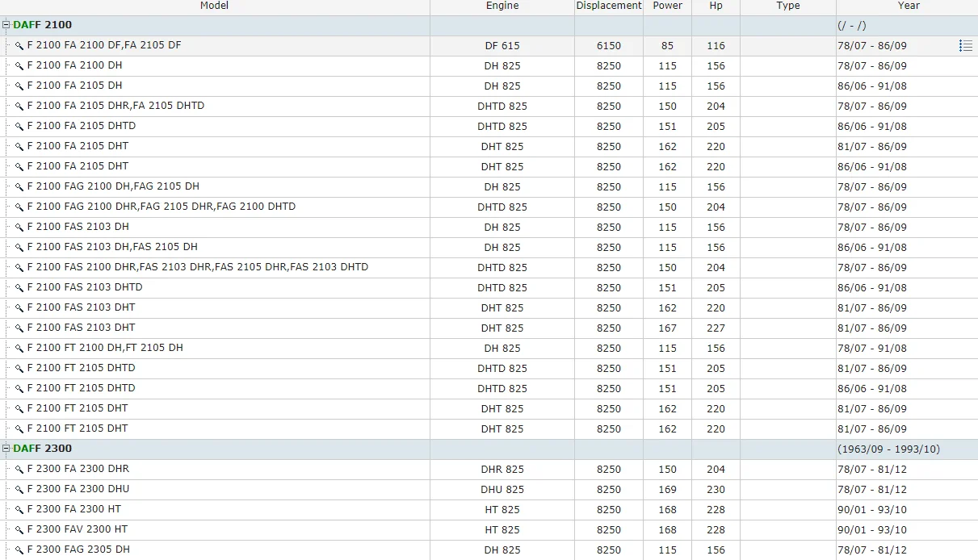
Task: Sort by the Engine column header
Action: pyautogui.click(x=502, y=6)
